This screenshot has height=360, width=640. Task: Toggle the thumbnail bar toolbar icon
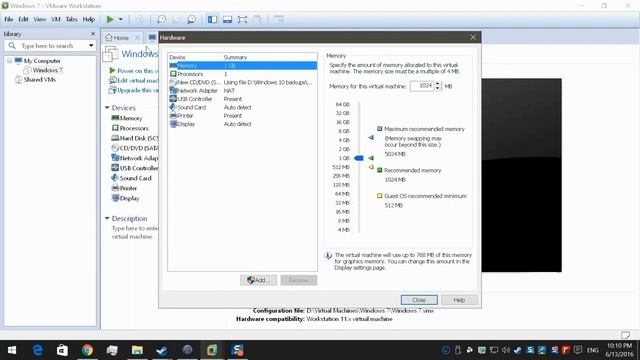coord(227,19)
